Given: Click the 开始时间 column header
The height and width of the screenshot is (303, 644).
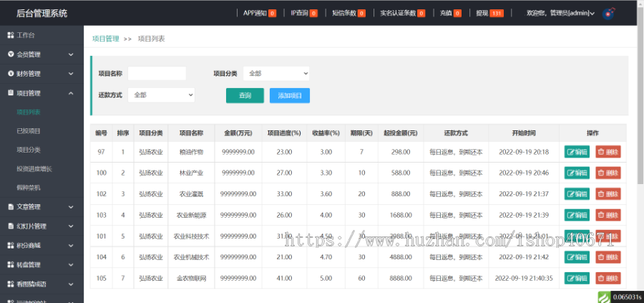Looking at the screenshot, I should click(x=523, y=133).
